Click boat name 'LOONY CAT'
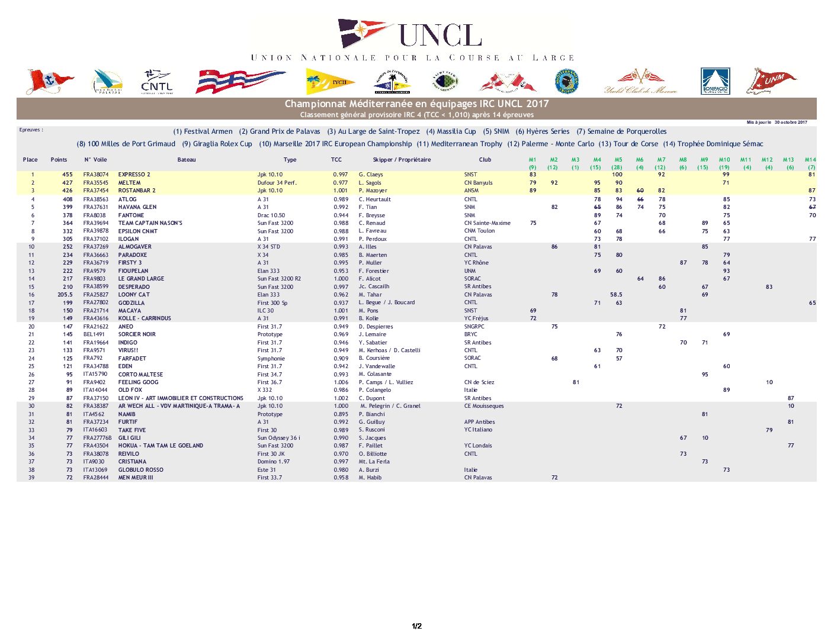 134,295
